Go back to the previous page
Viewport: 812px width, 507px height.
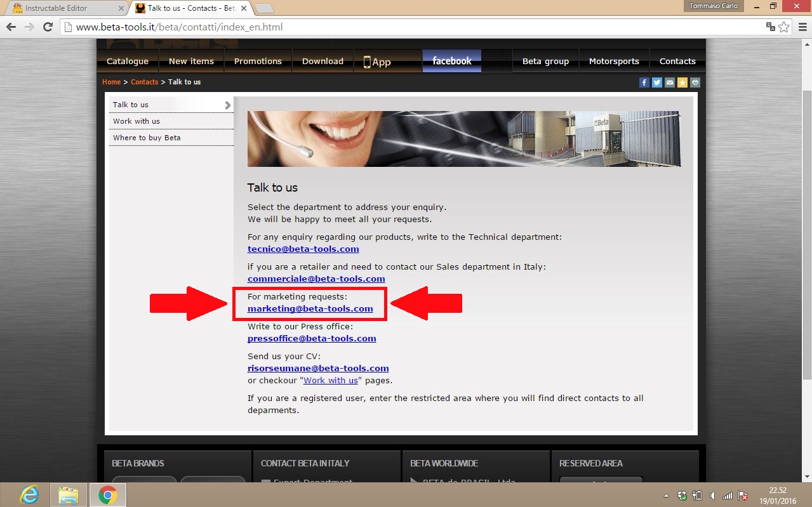(x=11, y=27)
